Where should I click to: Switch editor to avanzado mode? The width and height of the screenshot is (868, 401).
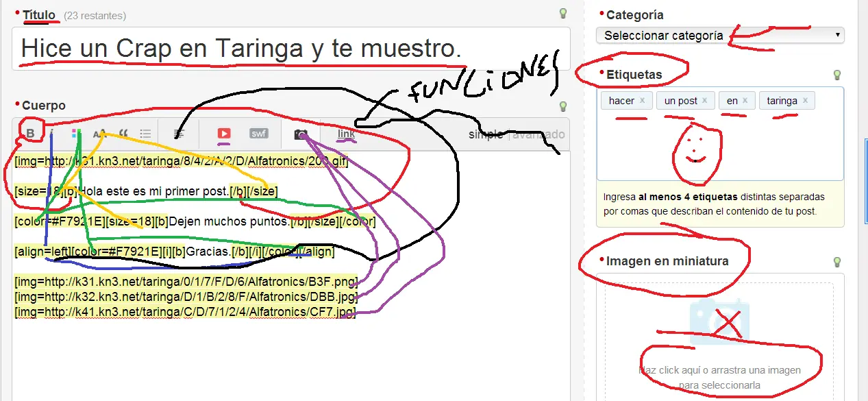[538, 134]
